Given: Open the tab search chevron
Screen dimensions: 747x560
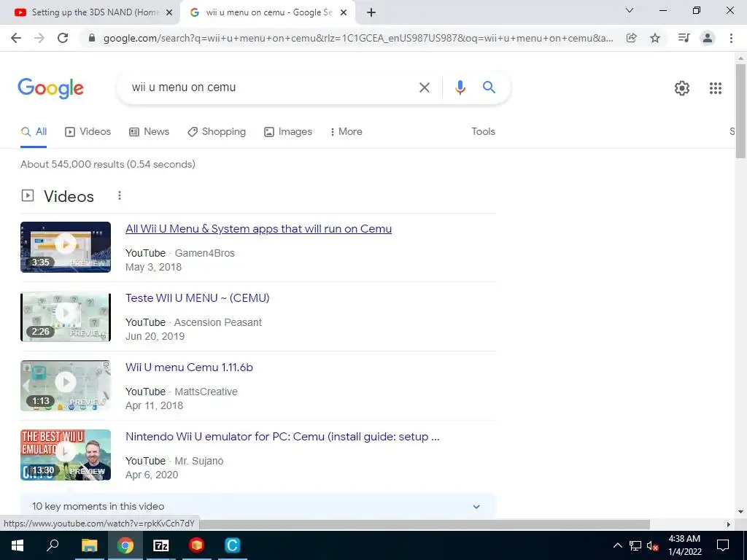Looking at the screenshot, I should (x=630, y=10).
